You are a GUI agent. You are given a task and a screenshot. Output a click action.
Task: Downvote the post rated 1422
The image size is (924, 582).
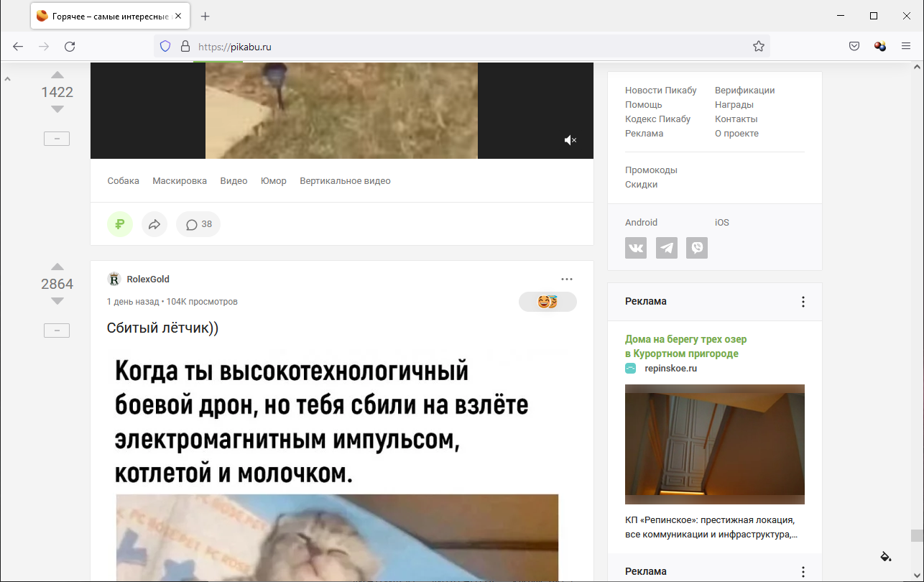(x=57, y=109)
